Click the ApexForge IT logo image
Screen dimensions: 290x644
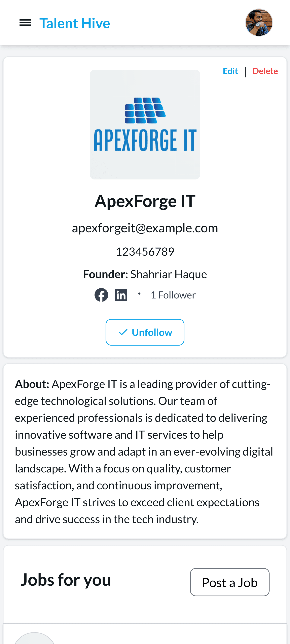(145, 124)
